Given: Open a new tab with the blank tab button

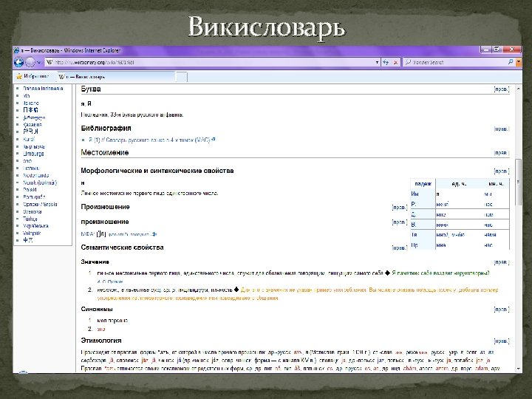Looking at the screenshot, I should click(x=182, y=77).
